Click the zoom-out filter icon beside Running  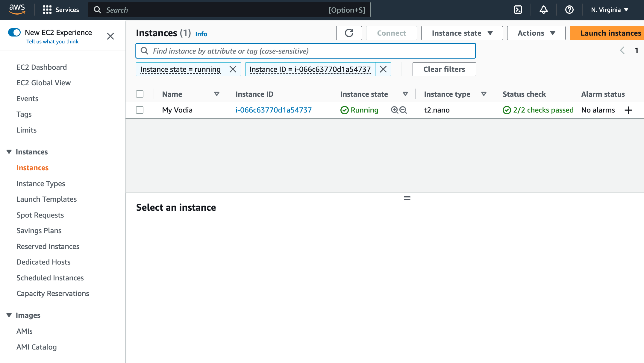click(x=403, y=110)
